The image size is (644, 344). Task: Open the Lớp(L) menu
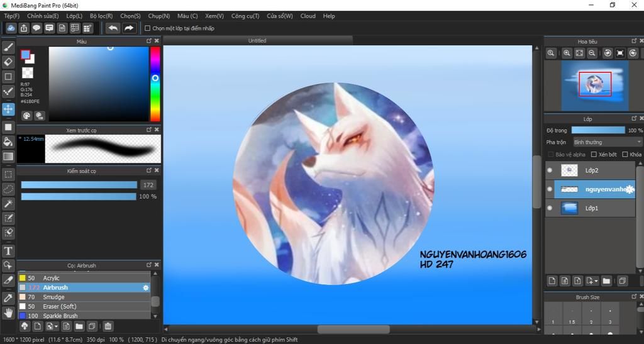coord(74,16)
